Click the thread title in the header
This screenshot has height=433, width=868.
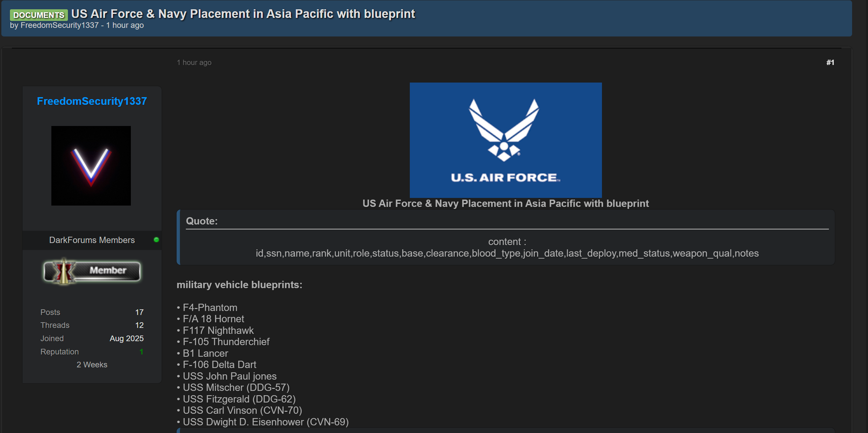pos(243,14)
